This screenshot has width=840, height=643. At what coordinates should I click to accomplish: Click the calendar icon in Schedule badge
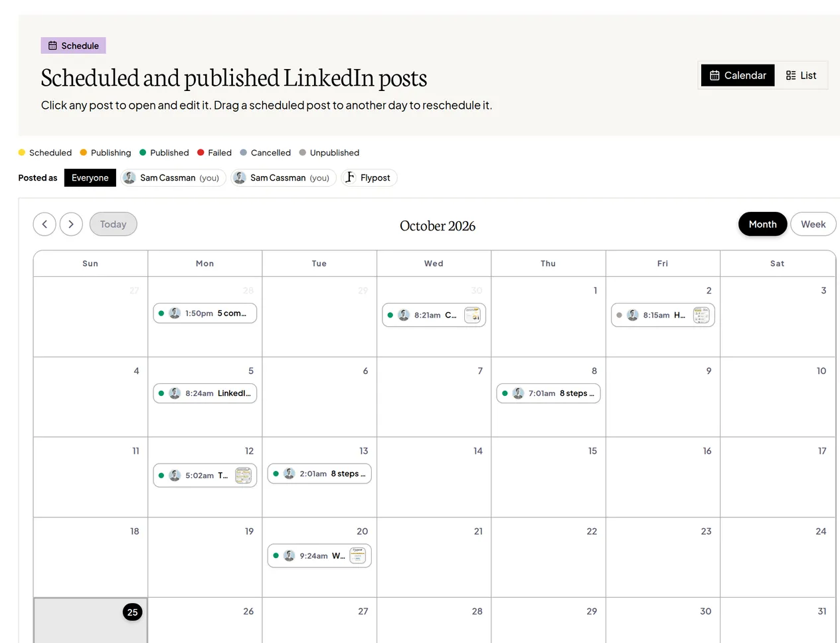(52, 46)
